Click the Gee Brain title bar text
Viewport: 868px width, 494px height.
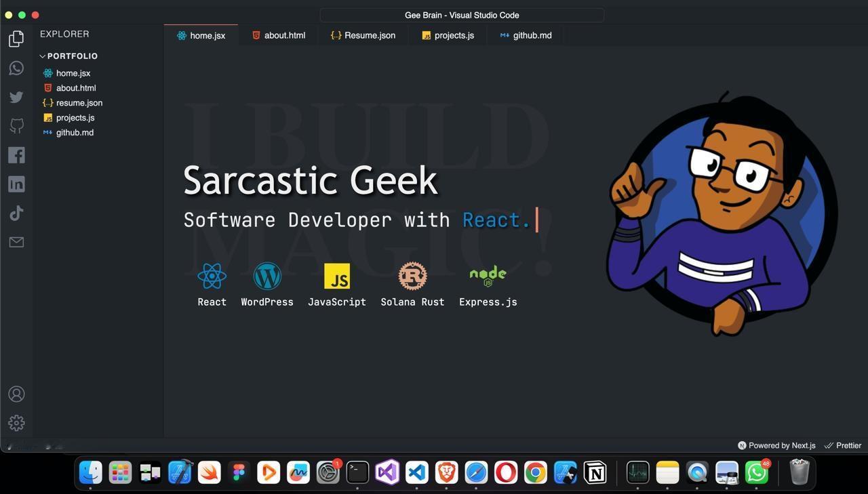click(462, 15)
